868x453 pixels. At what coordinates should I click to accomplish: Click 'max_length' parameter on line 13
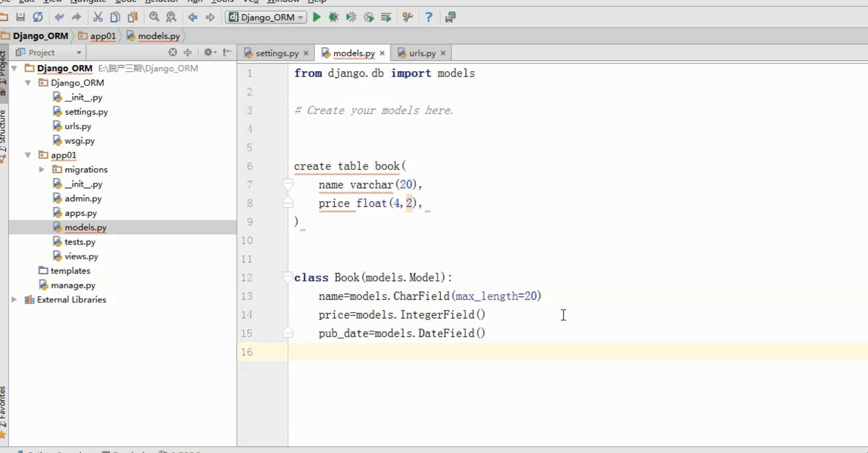pyautogui.click(x=487, y=296)
